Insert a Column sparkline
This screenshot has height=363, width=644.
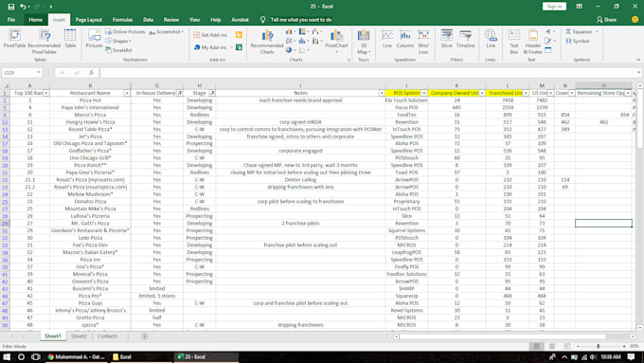[x=405, y=39]
